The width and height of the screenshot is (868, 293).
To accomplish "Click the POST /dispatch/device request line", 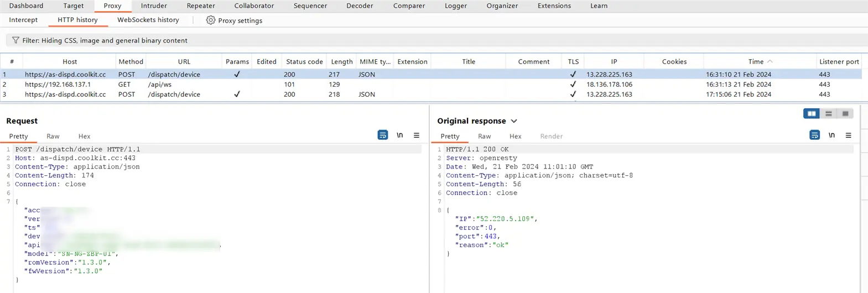I will pyautogui.click(x=77, y=149).
